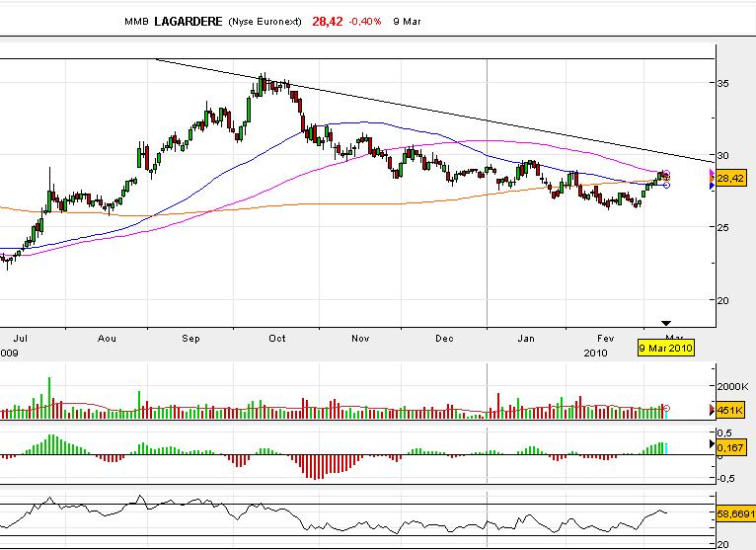The image size is (756, 550).
Task: Click the red circle at volume average end
Action: [x=667, y=408]
